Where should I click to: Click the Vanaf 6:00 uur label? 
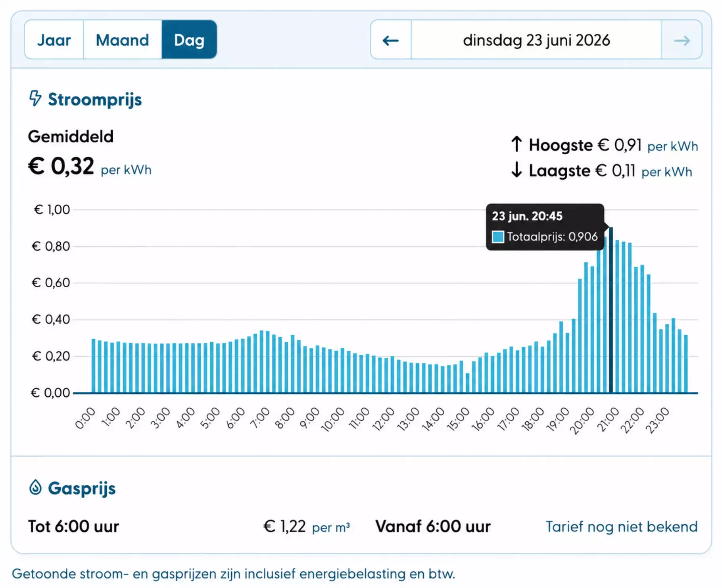(x=433, y=527)
